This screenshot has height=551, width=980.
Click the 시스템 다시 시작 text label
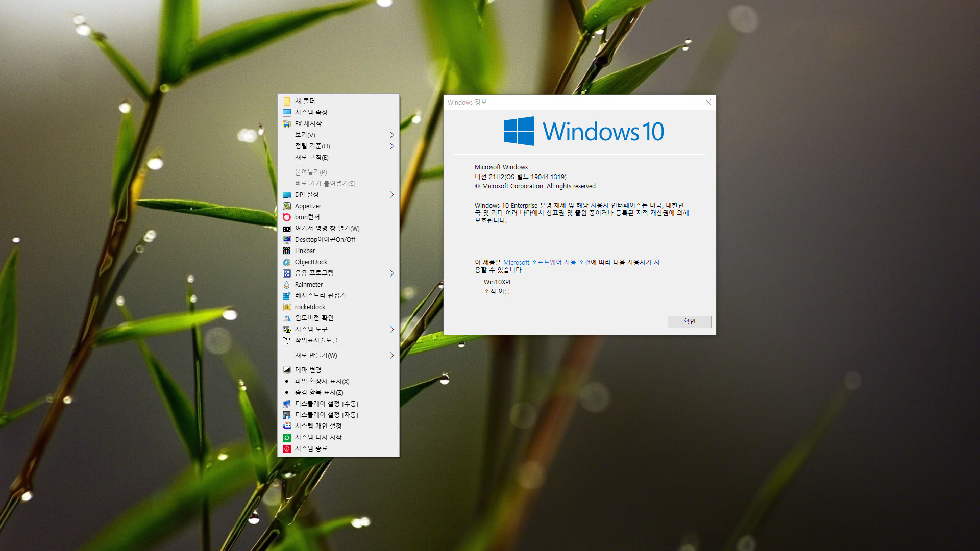point(318,437)
